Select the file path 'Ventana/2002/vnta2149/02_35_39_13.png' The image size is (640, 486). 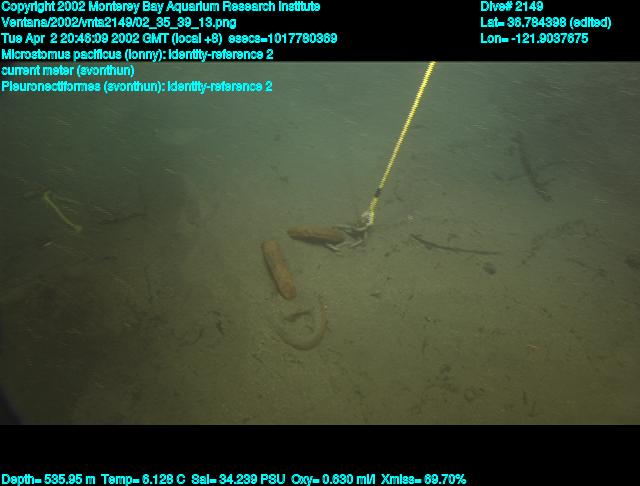[119, 23]
